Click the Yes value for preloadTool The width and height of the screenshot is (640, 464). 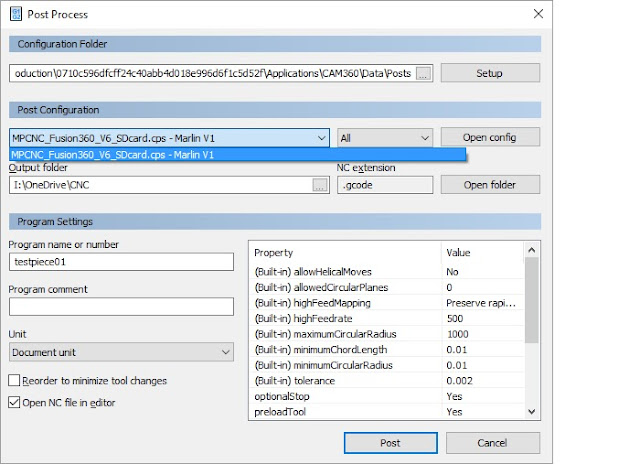(454, 411)
